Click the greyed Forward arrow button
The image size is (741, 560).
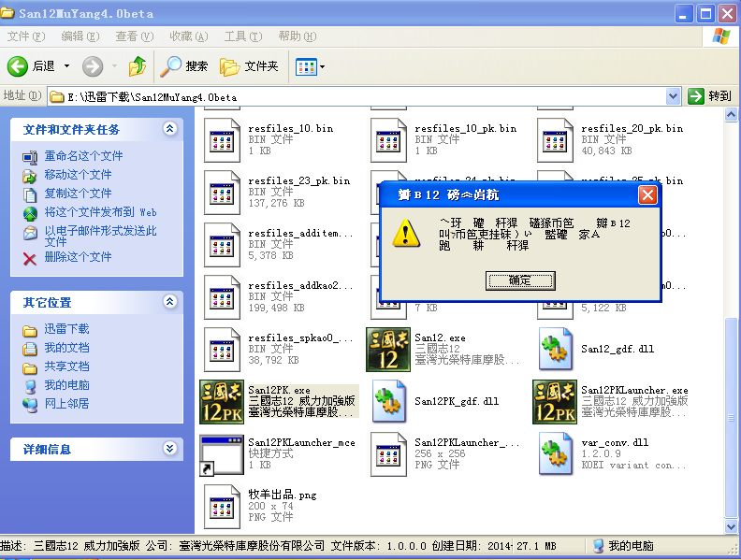93,66
